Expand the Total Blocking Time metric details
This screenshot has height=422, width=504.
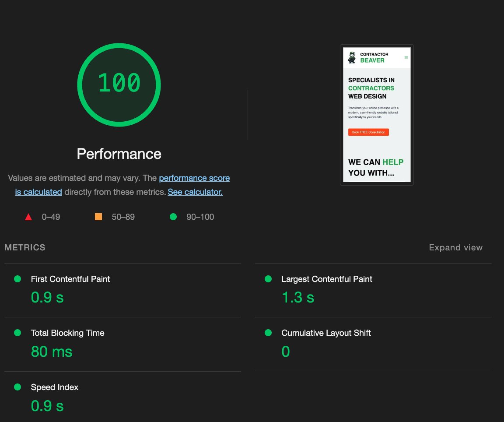(67, 333)
